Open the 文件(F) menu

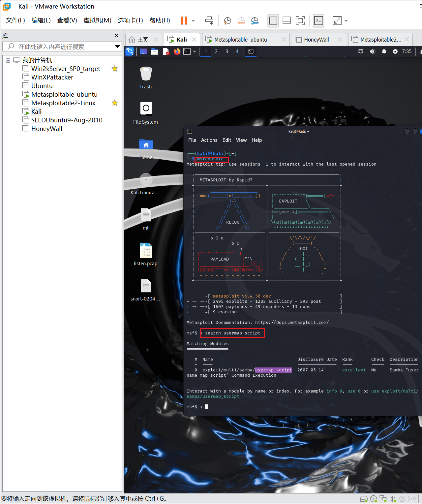(x=15, y=20)
